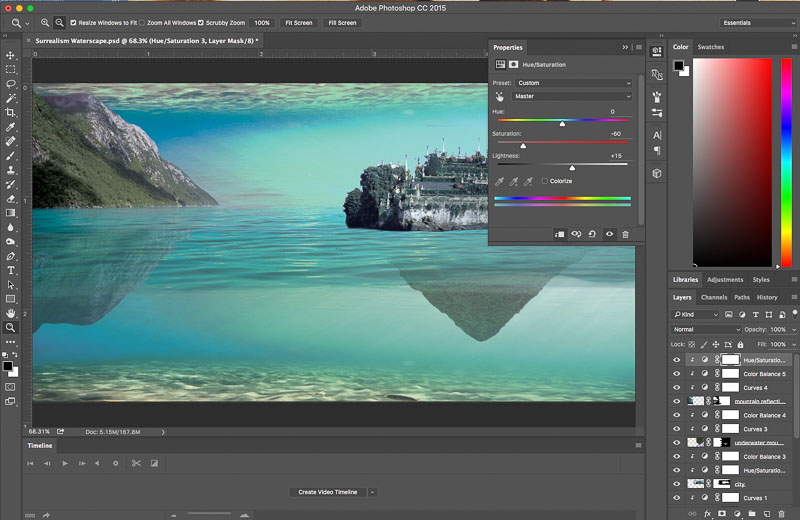Switch to the Channels tab

pos(714,297)
